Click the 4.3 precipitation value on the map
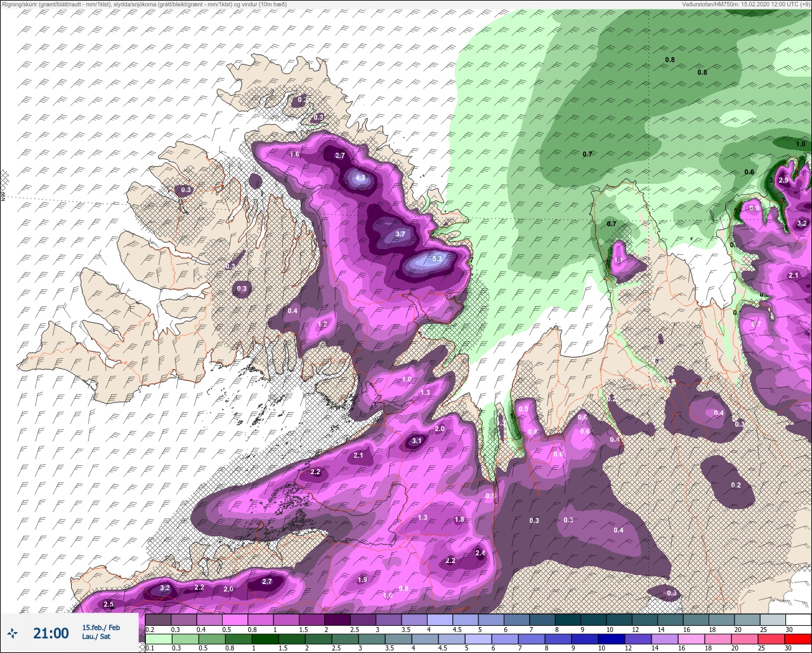The image size is (812, 653). click(x=360, y=178)
